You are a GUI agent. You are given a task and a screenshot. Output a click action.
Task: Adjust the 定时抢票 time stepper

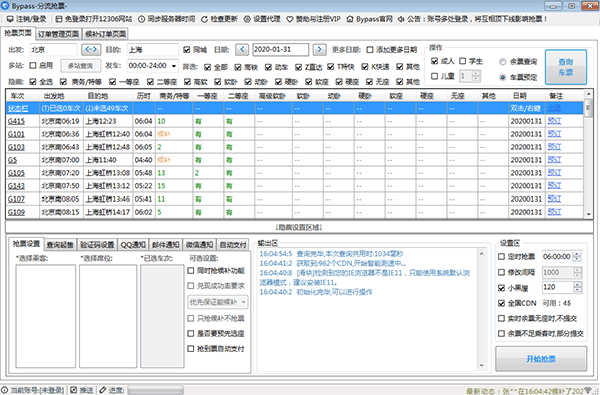[577, 256]
